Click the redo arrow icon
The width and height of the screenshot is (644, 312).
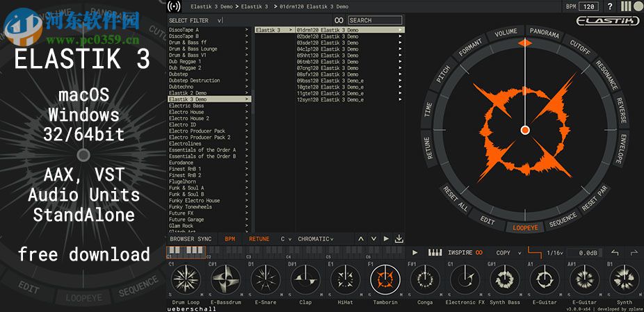coord(634,253)
